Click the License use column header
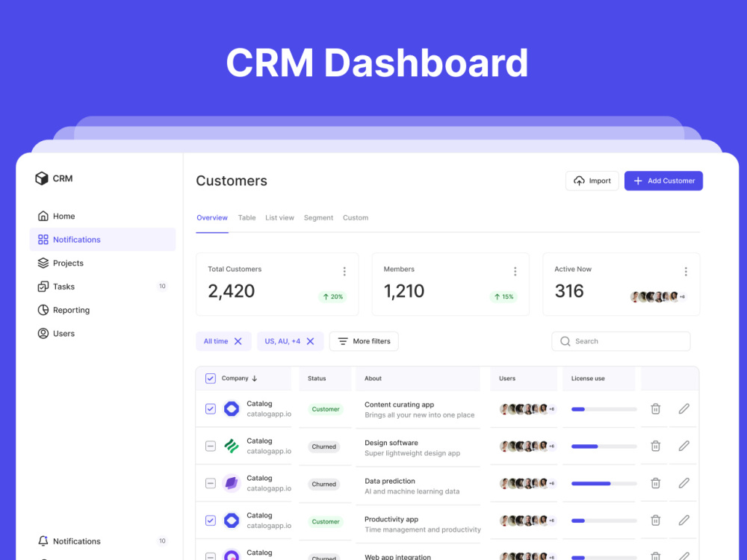The image size is (747, 560). pyautogui.click(x=588, y=379)
